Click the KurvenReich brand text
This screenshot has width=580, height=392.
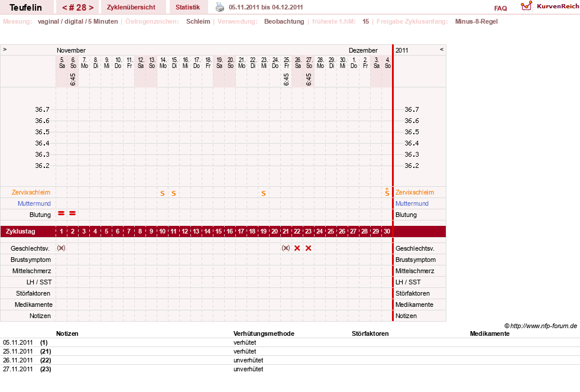[558, 7]
